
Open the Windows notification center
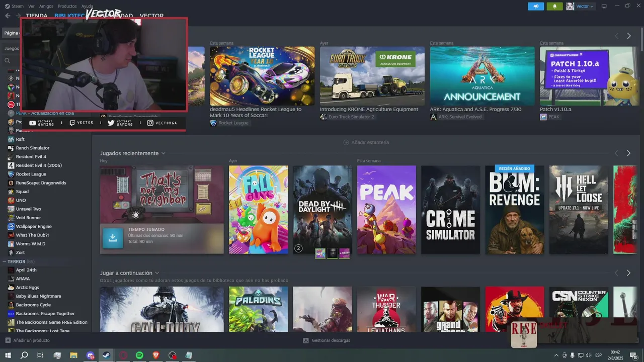pyautogui.click(x=633, y=355)
